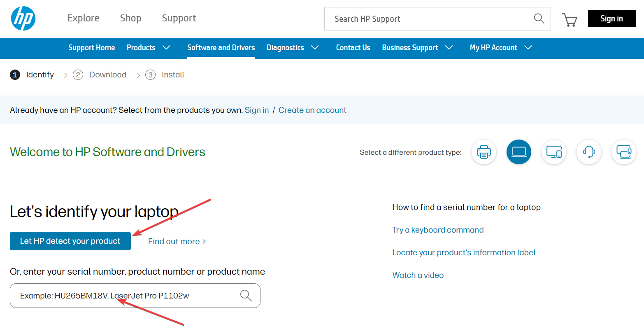
Task: Click Let HP detect your product
Action: click(x=70, y=241)
